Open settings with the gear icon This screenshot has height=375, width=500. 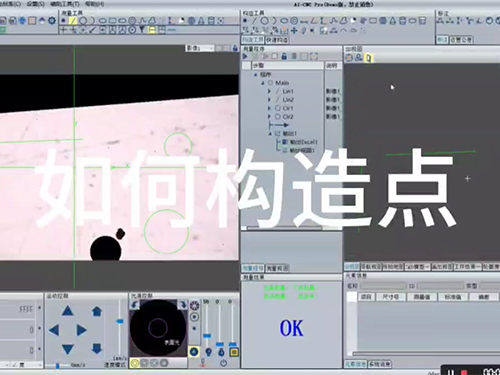coord(52,21)
